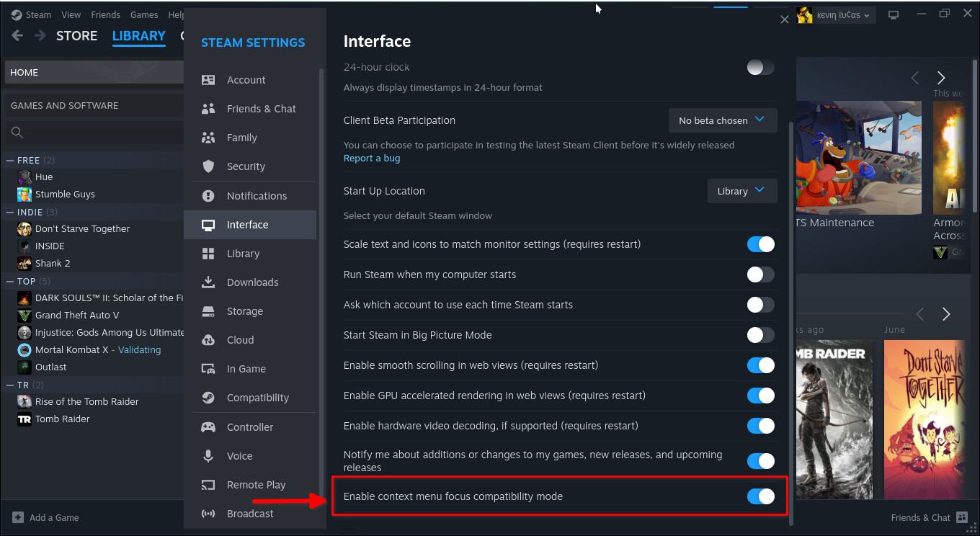The image size is (980, 536).
Task: Open GAMES AND SOFTWARE filter
Action: tap(94, 105)
